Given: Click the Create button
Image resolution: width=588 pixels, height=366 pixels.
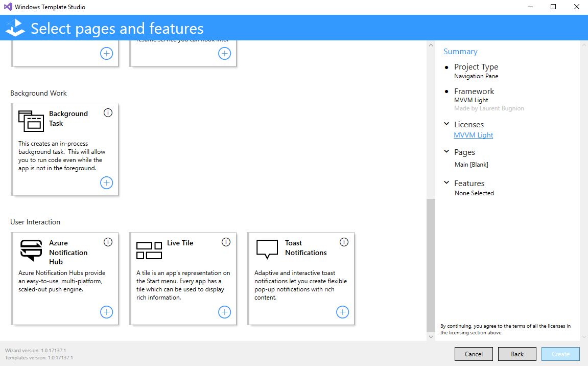Looking at the screenshot, I should (x=560, y=354).
